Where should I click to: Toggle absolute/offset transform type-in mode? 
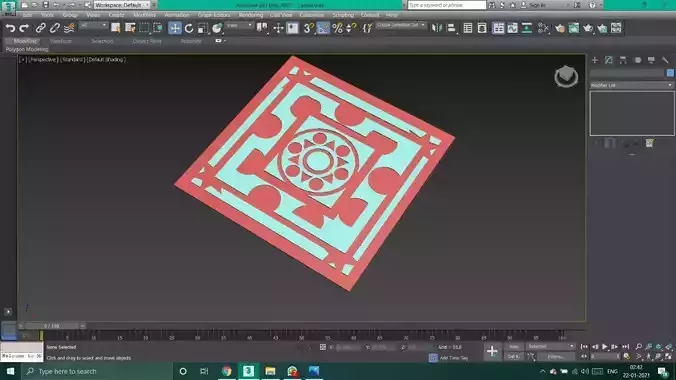[x=322, y=347]
